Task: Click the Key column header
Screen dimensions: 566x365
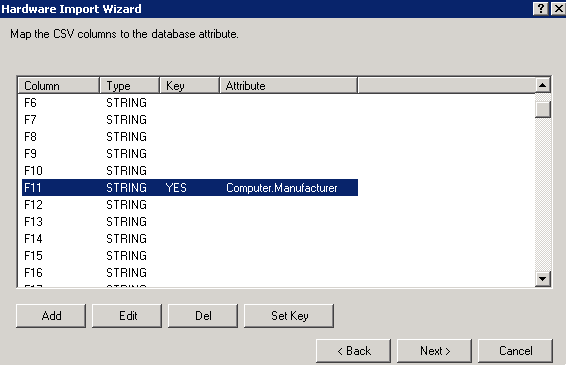Action: click(190, 86)
